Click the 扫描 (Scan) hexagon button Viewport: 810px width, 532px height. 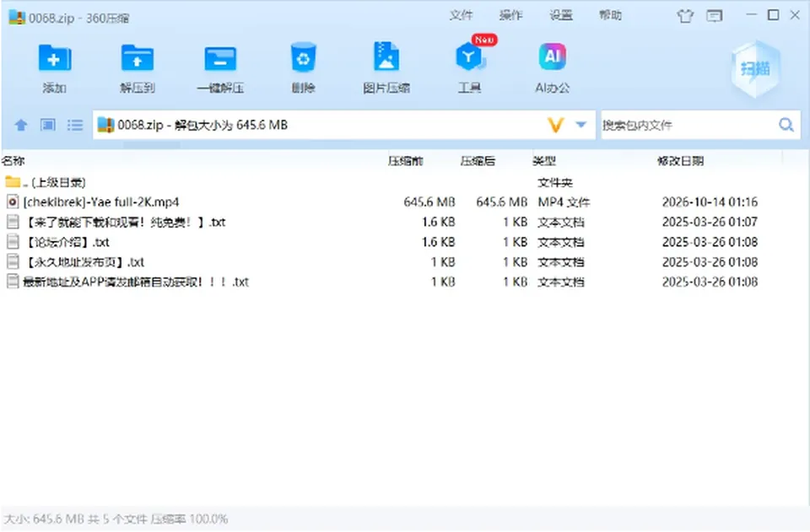(755, 69)
